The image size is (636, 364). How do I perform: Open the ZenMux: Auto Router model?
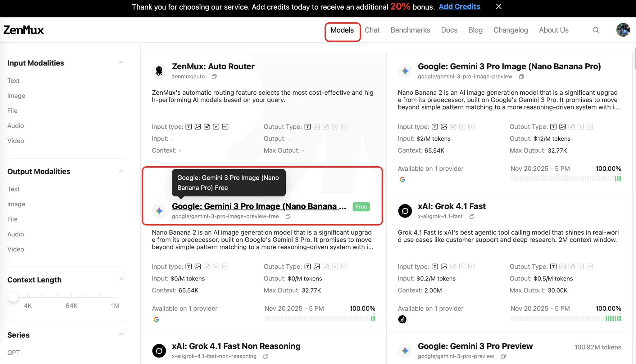pos(213,66)
